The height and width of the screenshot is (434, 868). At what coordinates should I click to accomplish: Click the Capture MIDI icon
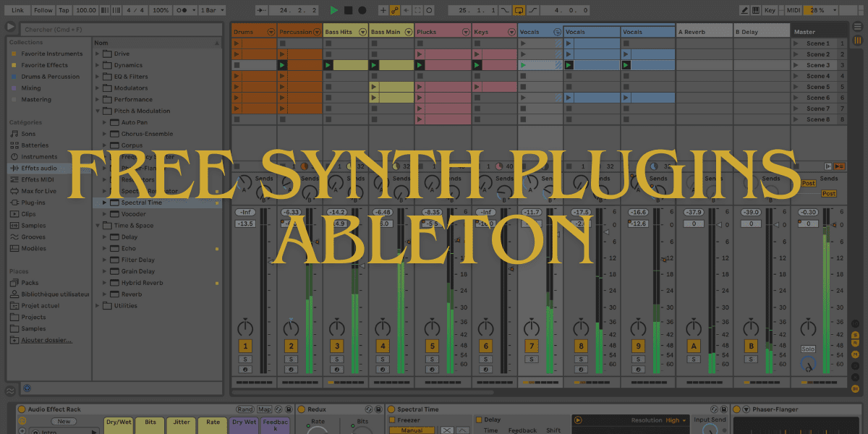coord(418,11)
